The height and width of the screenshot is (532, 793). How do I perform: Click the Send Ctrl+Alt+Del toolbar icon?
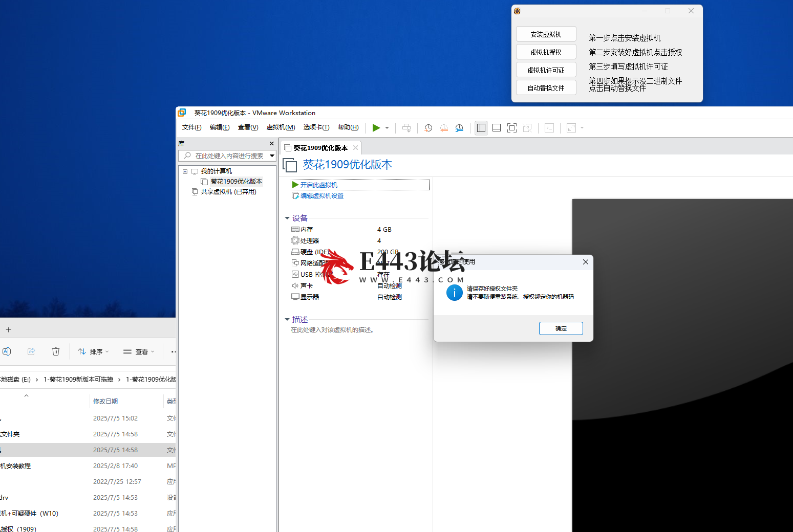(406, 128)
